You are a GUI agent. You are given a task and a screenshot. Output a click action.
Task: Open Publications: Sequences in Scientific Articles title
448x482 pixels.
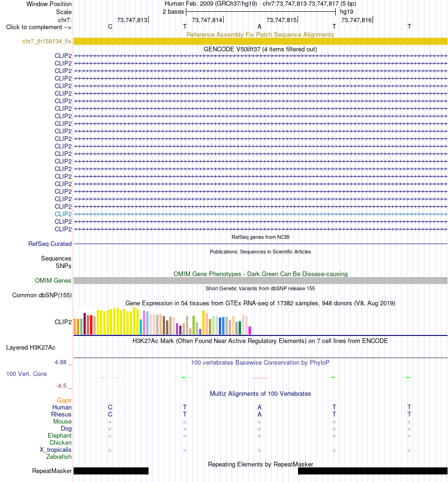pos(260,252)
